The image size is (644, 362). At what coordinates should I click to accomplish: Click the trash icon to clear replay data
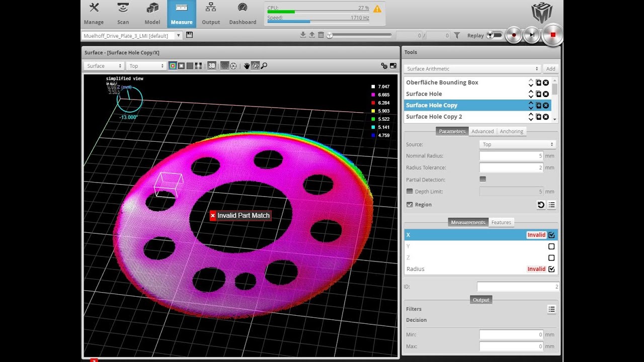(x=320, y=35)
